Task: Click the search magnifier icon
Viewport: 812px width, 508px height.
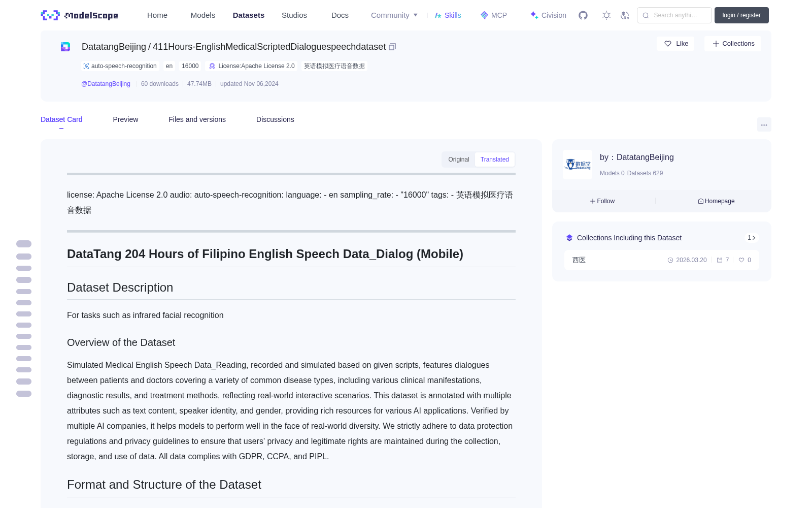Action: pyautogui.click(x=646, y=15)
